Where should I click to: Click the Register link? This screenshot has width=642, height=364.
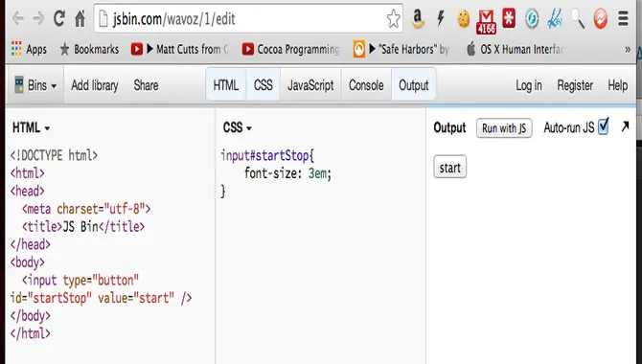tap(575, 85)
